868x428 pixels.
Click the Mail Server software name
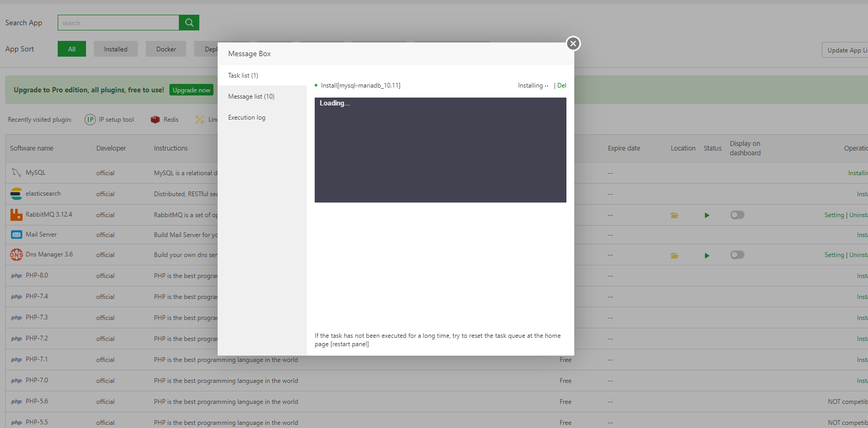[x=41, y=234]
